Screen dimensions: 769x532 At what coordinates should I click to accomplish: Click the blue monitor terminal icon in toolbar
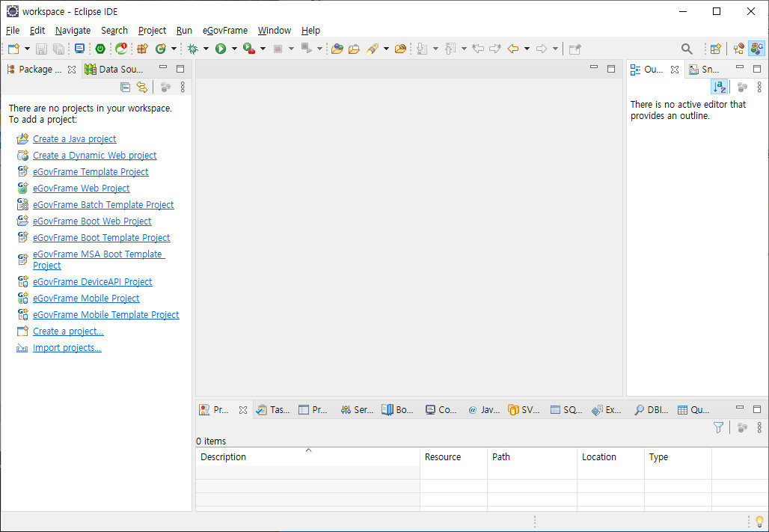point(79,49)
